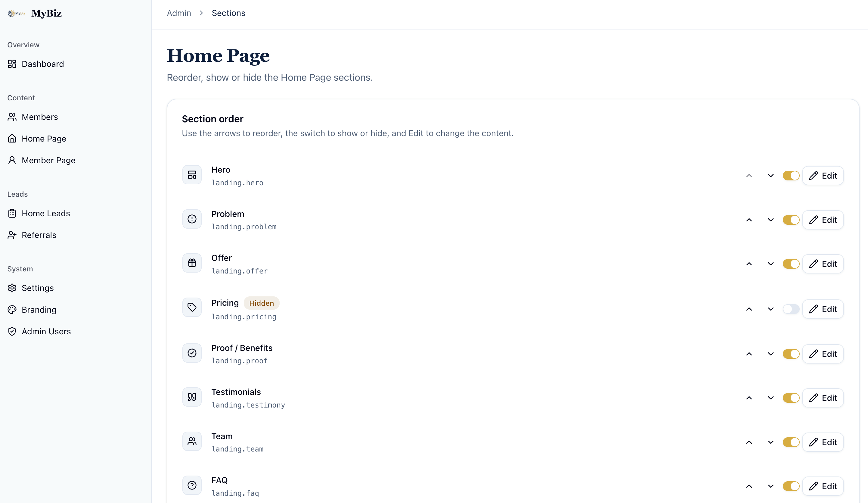Move Problem section up
Image resolution: width=868 pixels, height=503 pixels.
[x=749, y=220]
